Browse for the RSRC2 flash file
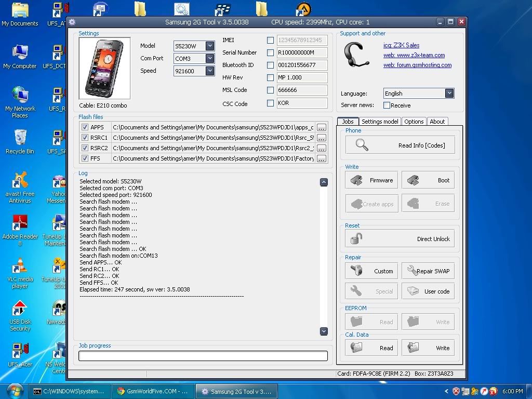 click(x=321, y=148)
